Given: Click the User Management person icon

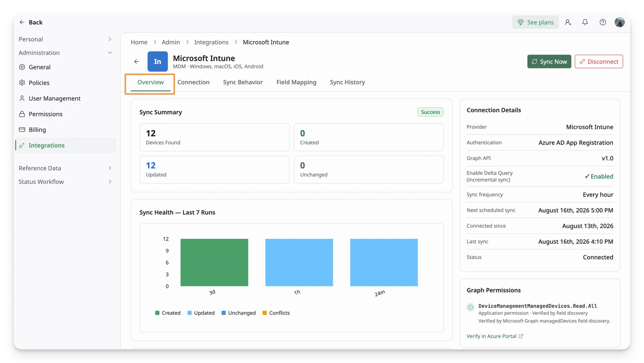Looking at the screenshot, I should [x=22, y=98].
